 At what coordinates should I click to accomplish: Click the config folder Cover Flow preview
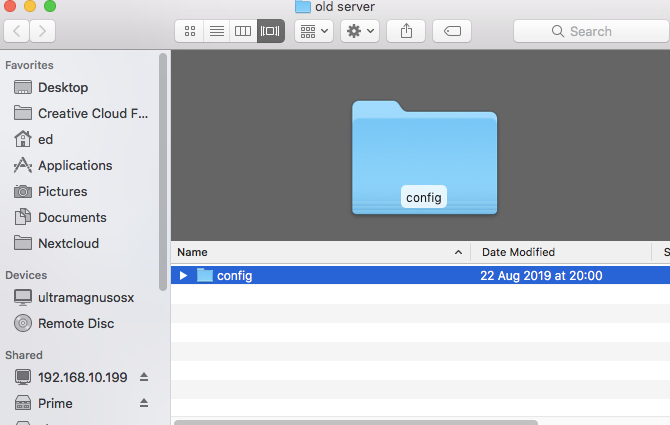pos(424,158)
